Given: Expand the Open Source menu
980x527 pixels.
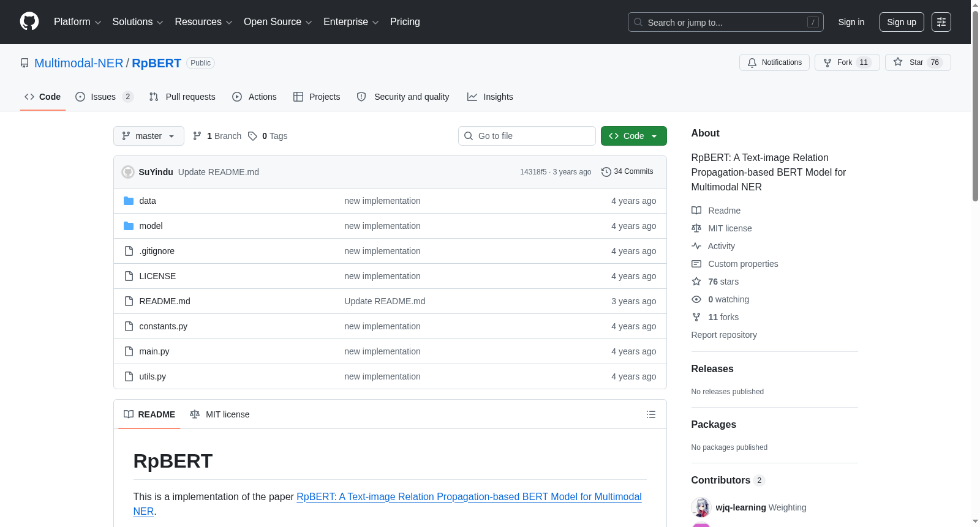Looking at the screenshot, I should pyautogui.click(x=278, y=22).
